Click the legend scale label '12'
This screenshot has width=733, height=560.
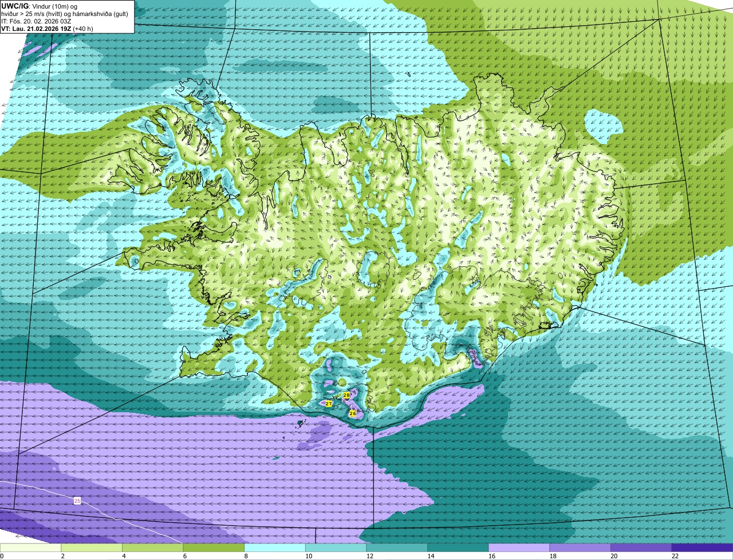[x=369, y=556]
